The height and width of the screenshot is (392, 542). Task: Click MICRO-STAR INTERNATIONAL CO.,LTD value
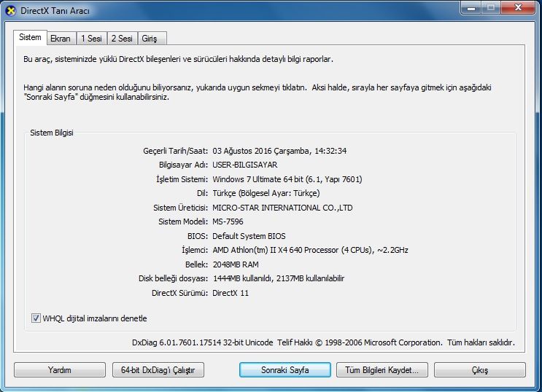[x=282, y=208]
